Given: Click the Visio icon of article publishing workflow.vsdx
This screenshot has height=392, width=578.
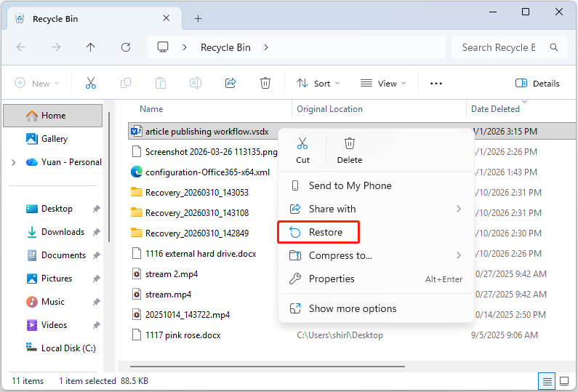Looking at the screenshot, I should (137, 131).
